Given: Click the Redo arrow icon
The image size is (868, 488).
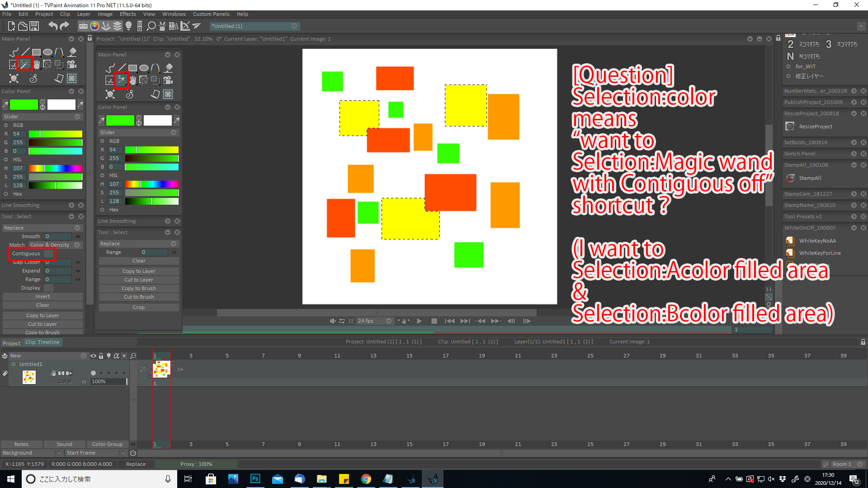Looking at the screenshot, I should 65,26.
